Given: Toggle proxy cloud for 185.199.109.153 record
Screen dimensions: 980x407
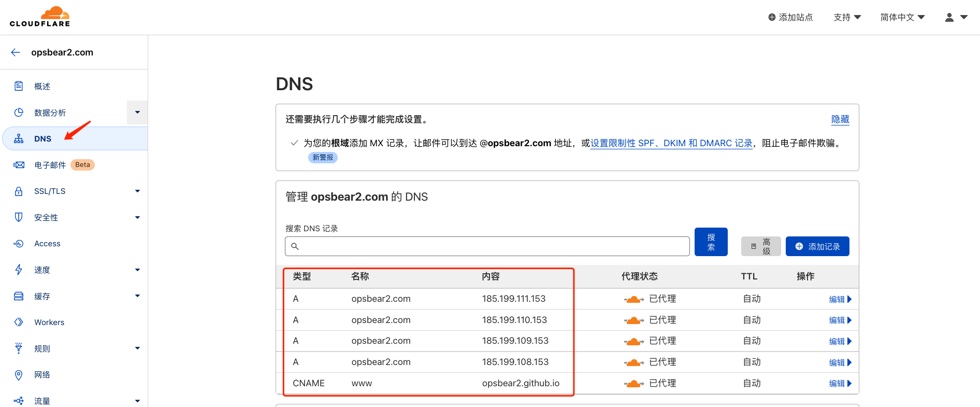Looking at the screenshot, I should point(633,341).
